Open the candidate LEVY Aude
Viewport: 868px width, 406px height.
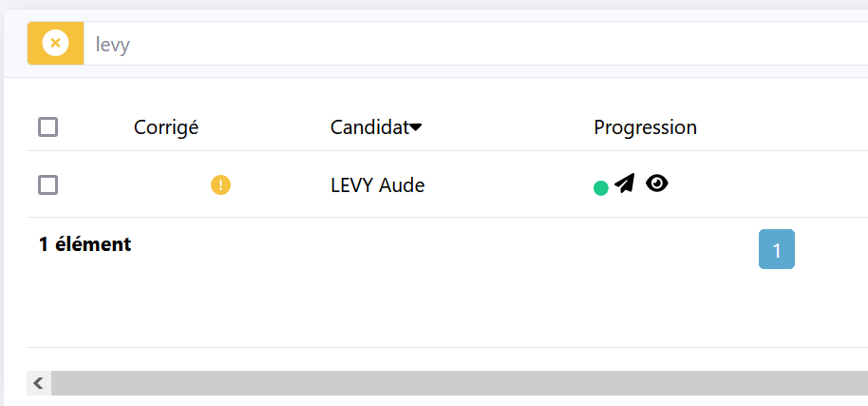point(378,185)
